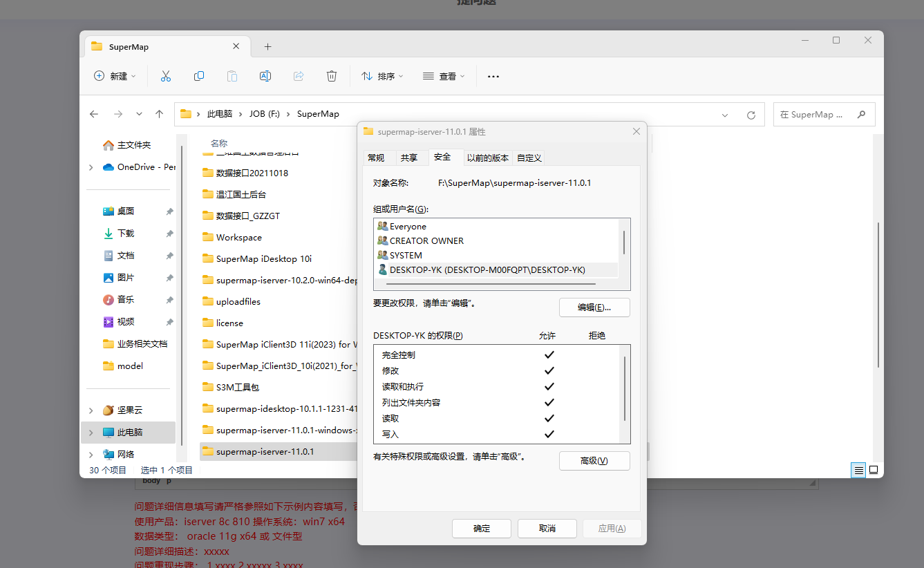
Task: Click the Cut scissors icon in toolbar
Action: pyautogui.click(x=166, y=76)
